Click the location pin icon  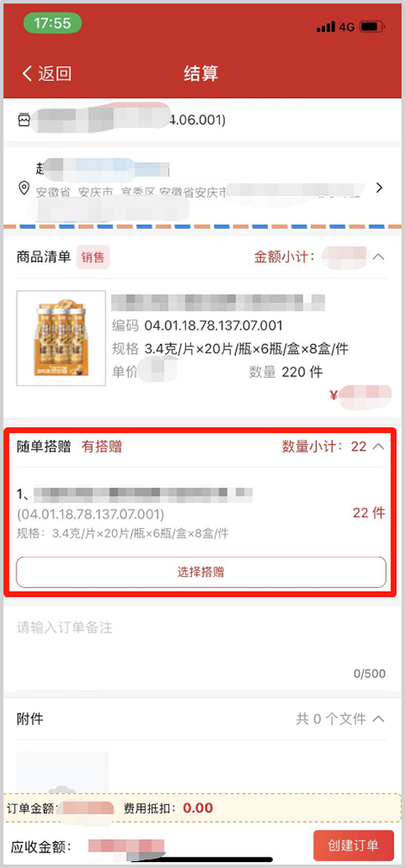24,189
